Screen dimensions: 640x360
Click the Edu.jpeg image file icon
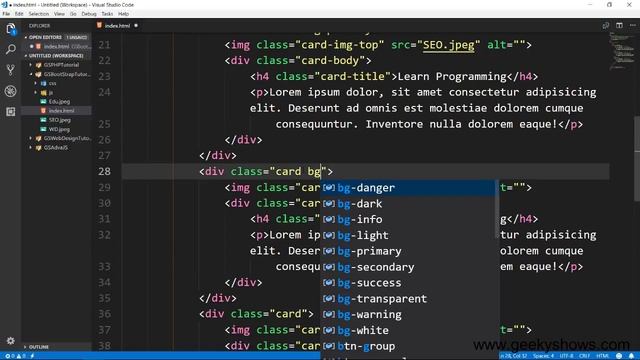click(x=43, y=102)
